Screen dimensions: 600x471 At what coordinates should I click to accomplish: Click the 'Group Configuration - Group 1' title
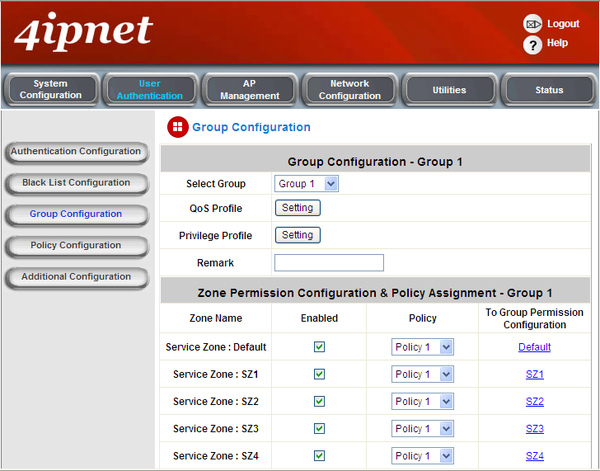point(375,162)
